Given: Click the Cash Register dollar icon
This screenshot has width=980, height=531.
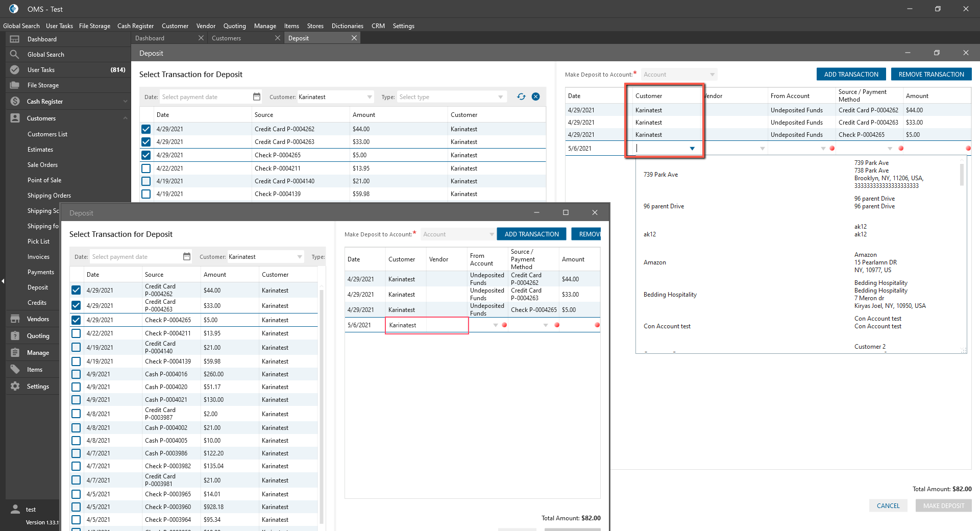Looking at the screenshot, I should click(x=15, y=102).
